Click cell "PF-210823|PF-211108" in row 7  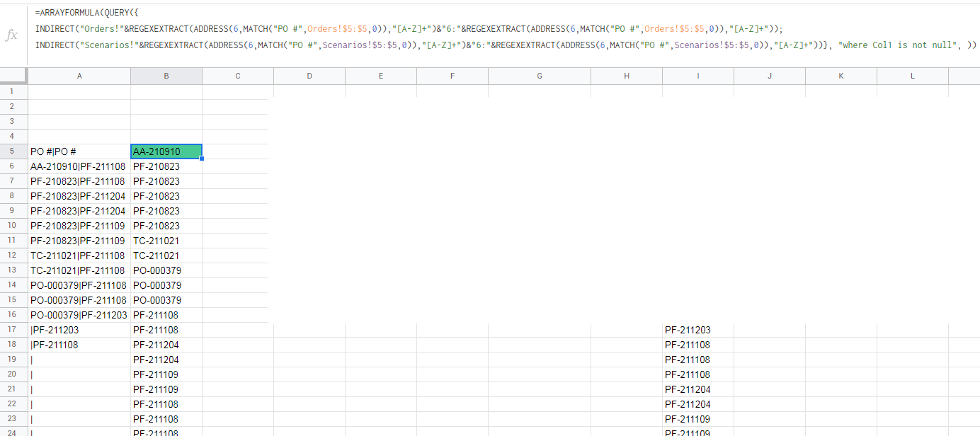click(79, 181)
